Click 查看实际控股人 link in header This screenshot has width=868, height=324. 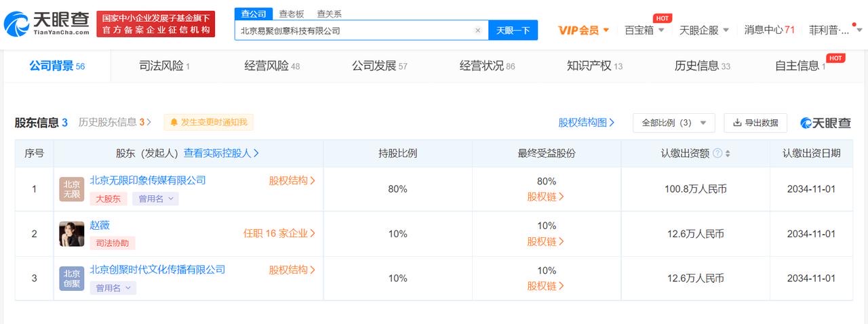221,154
